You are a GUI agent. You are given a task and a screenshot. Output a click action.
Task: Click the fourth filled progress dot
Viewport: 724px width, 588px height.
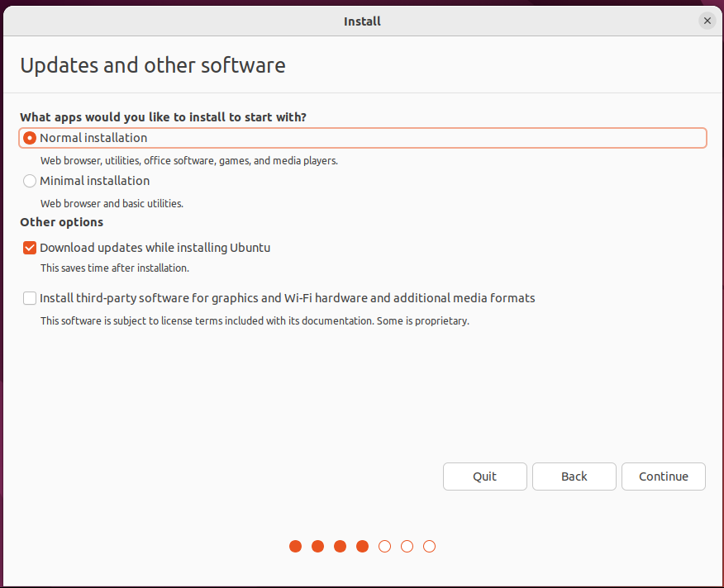362,546
